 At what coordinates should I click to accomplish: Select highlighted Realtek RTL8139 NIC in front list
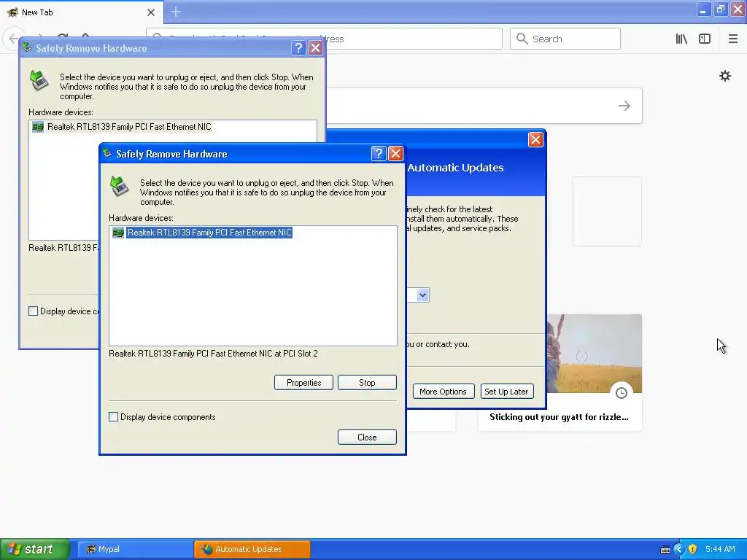pyautogui.click(x=209, y=233)
